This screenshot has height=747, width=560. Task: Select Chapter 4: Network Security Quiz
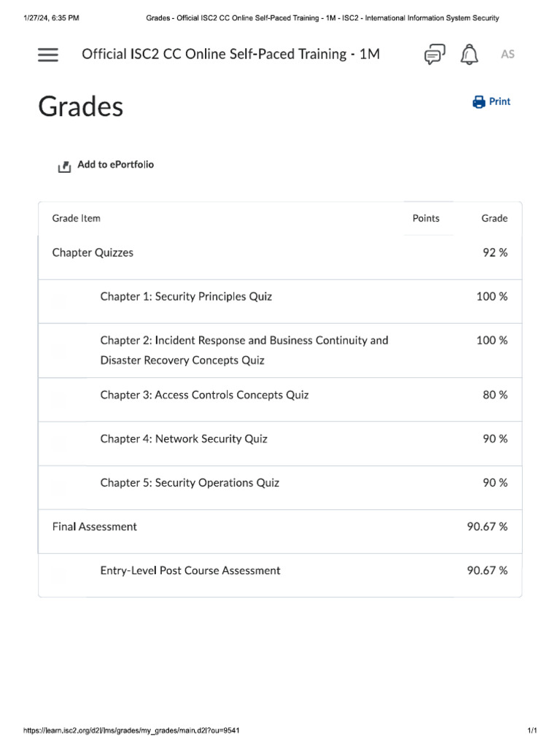tap(184, 438)
